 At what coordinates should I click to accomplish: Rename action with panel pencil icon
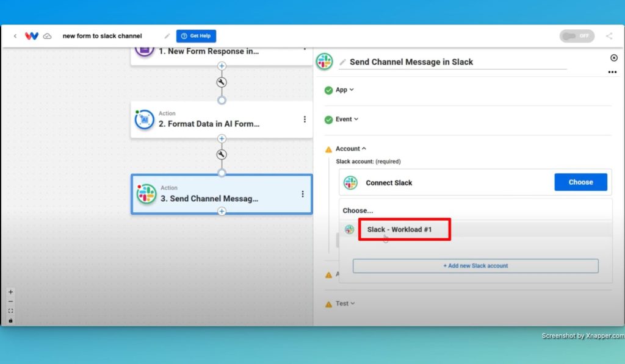click(x=342, y=62)
